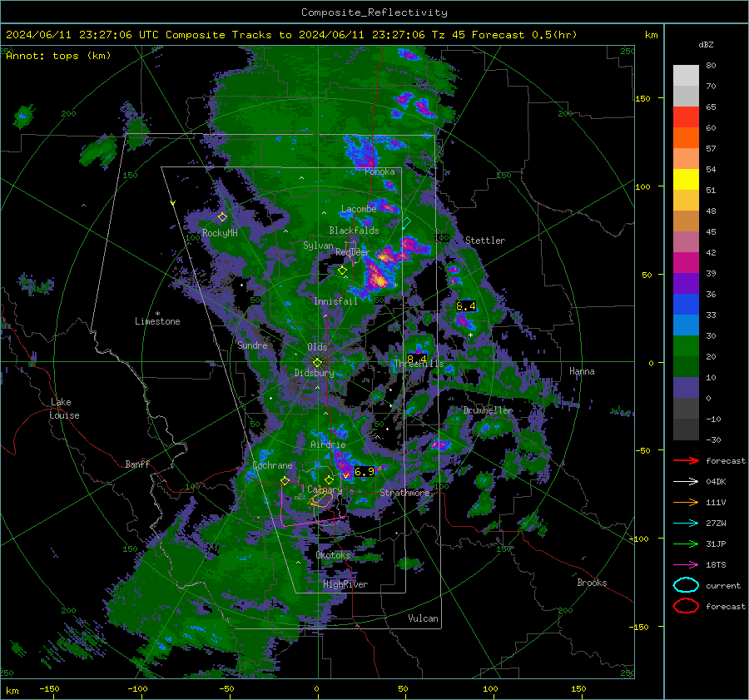The width and height of the screenshot is (749, 700).
Task: Click the Okotoks town label
Action: [x=333, y=555]
